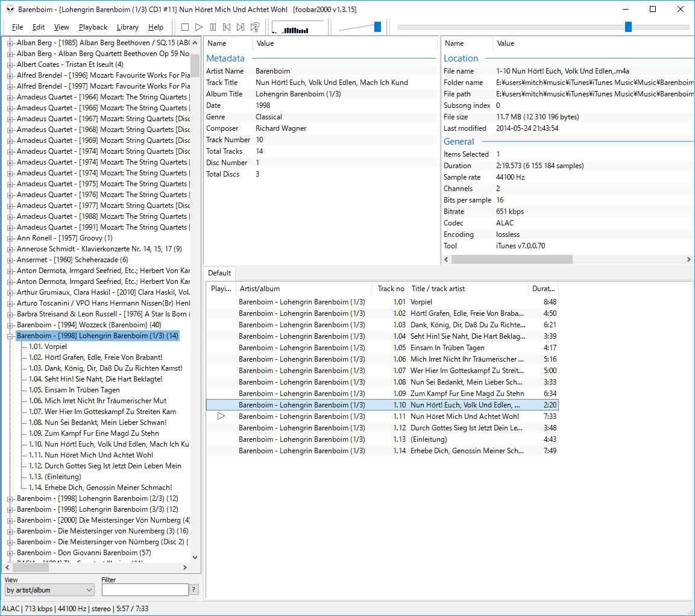Click the Title / track artist column header

[468, 289]
